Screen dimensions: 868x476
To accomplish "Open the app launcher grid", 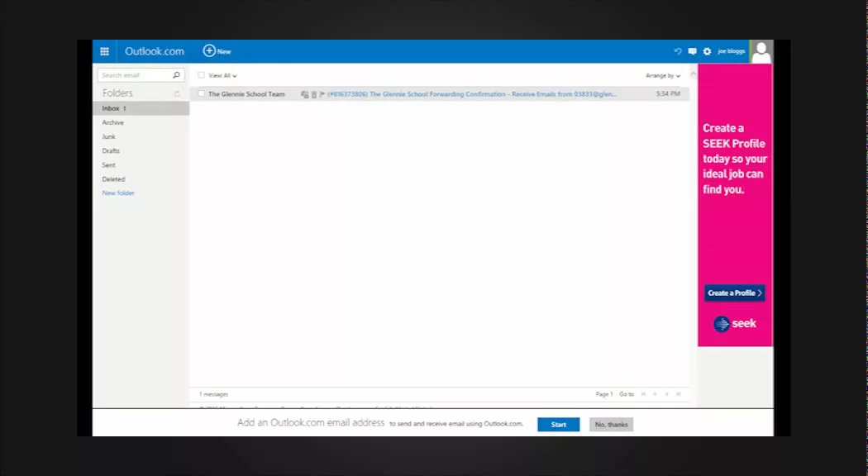I will 105,51.
